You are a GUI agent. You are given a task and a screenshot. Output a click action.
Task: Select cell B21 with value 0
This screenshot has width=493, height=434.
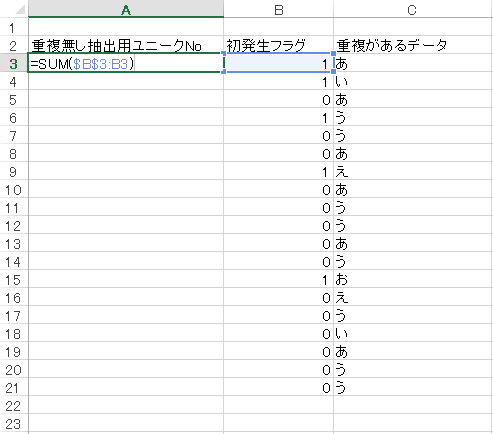278,387
